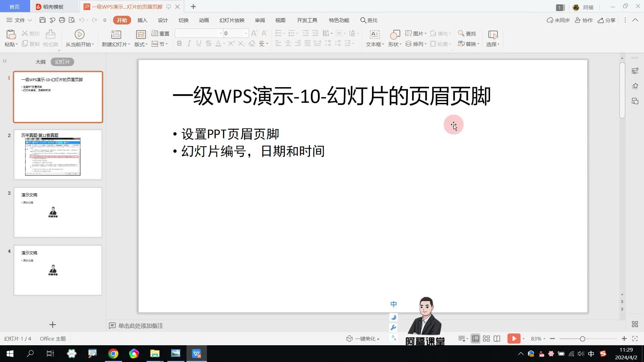The height and width of the screenshot is (362, 644).
Task: Click the Print icon in quick toolbar
Action: [62, 20]
